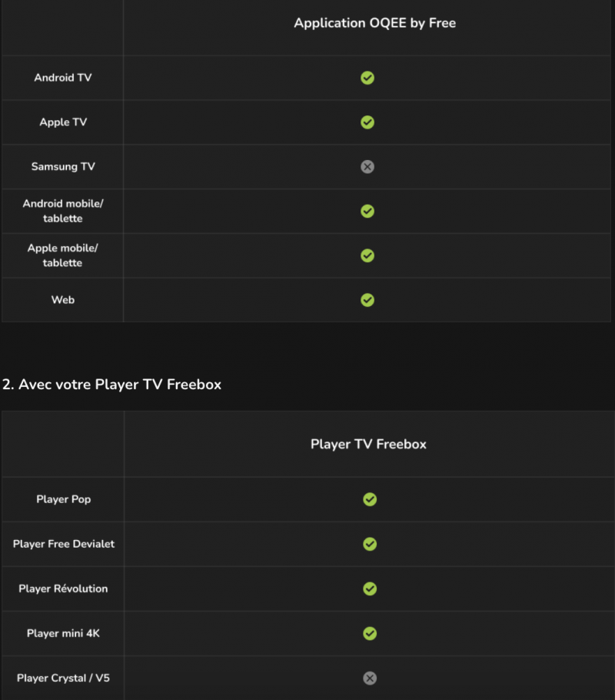
Task: Click the grey cross for Player Crystal / V5
Action: pos(370,678)
